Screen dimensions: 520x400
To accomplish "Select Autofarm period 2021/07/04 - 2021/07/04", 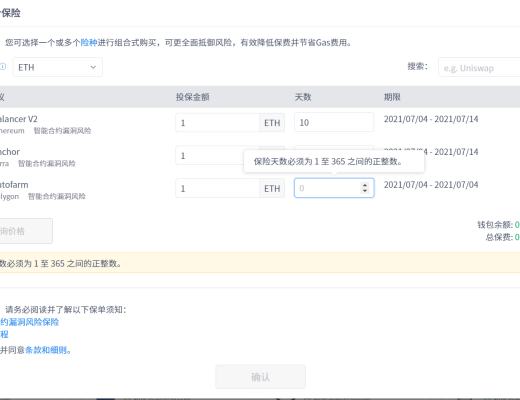I will (x=431, y=185).
